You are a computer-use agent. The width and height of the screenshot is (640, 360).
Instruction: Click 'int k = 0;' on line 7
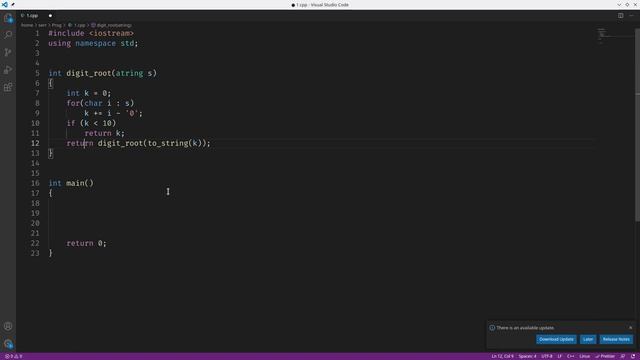point(89,93)
